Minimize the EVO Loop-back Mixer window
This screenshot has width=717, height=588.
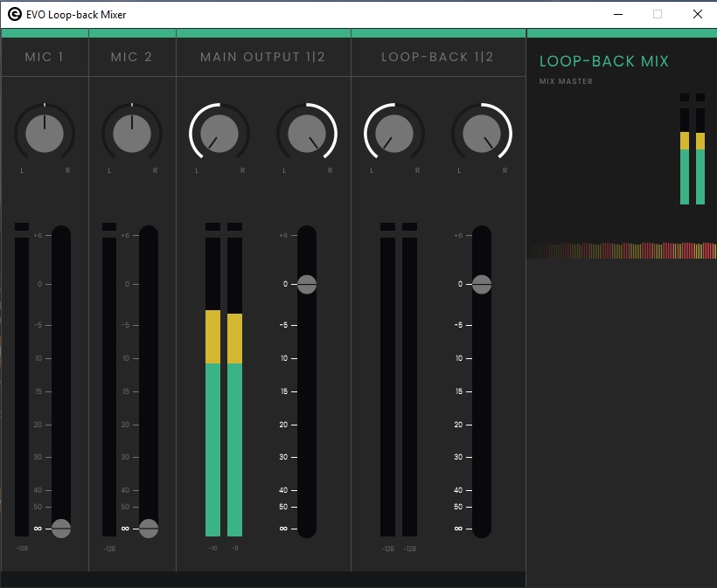pos(618,14)
